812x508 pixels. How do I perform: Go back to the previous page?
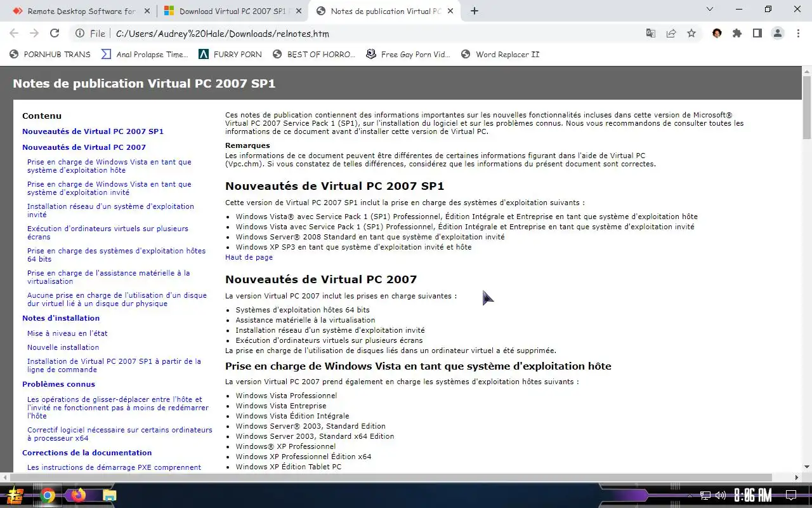(x=14, y=34)
